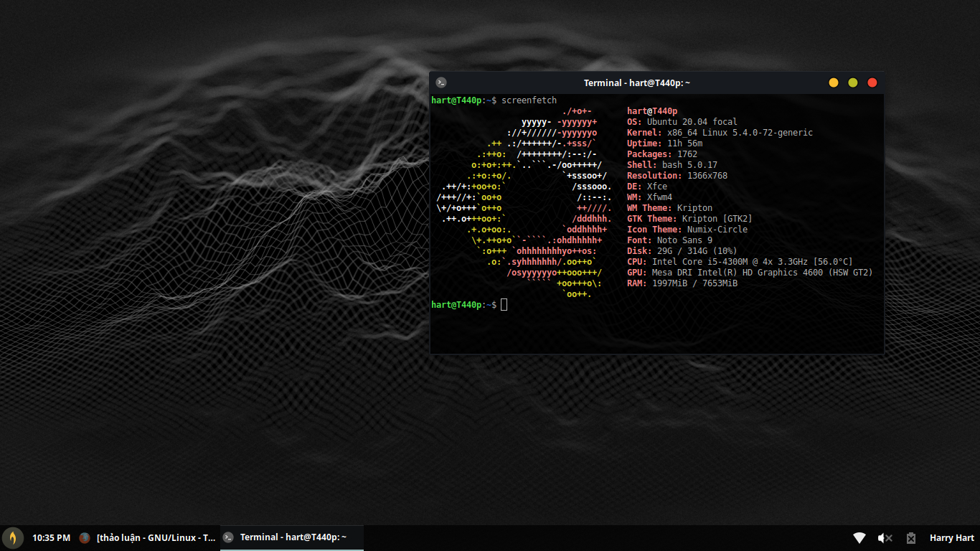Screen dimensions: 980x551
Task: Click the "Font: Noto Sans 9" line
Action: [669, 240]
